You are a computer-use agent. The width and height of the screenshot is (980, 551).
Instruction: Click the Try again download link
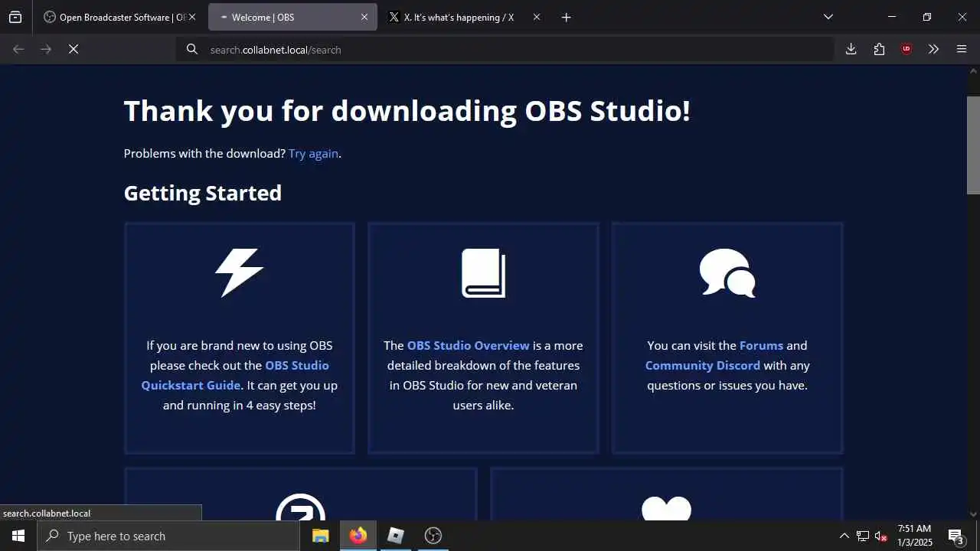coord(313,153)
